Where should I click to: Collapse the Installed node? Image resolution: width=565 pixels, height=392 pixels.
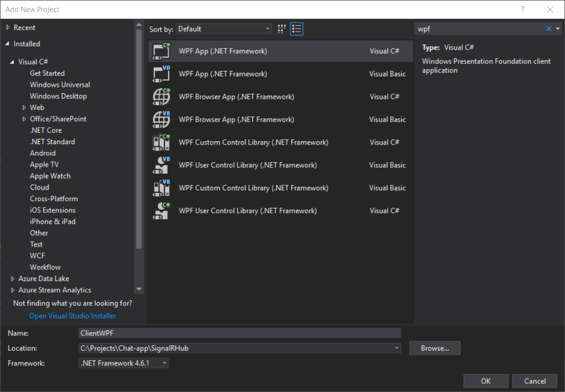pyautogui.click(x=8, y=44)
